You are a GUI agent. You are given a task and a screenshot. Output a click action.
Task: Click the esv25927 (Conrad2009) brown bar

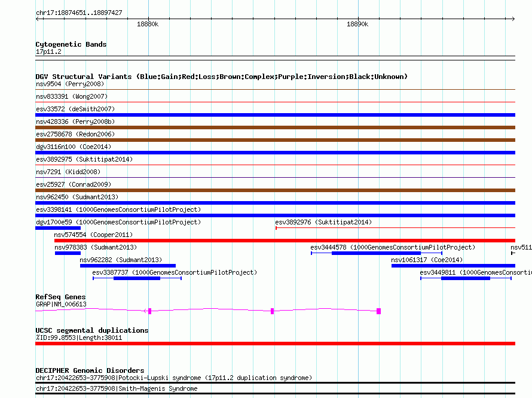[275, 190]
